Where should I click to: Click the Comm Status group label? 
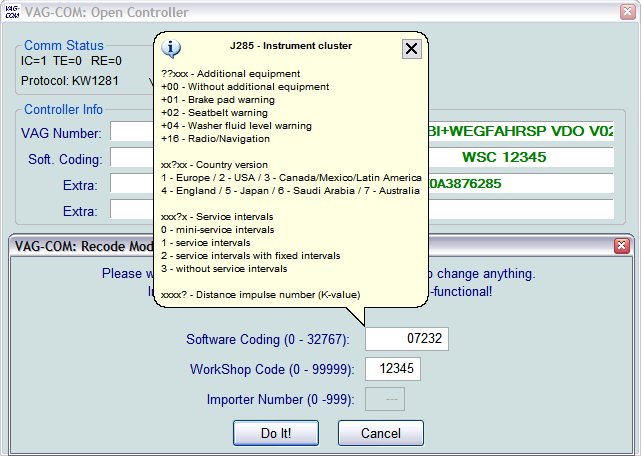pyautogui.click(x=64, y=45)
